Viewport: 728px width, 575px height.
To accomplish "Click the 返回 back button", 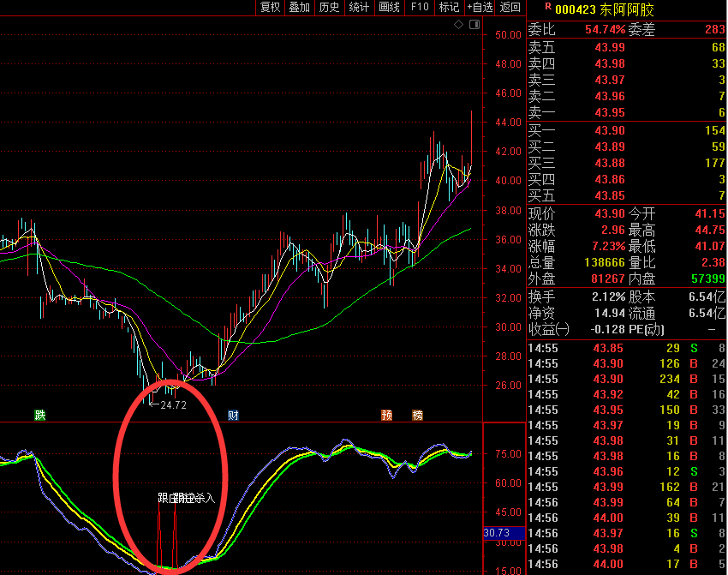I will click(x=510, y=7).
